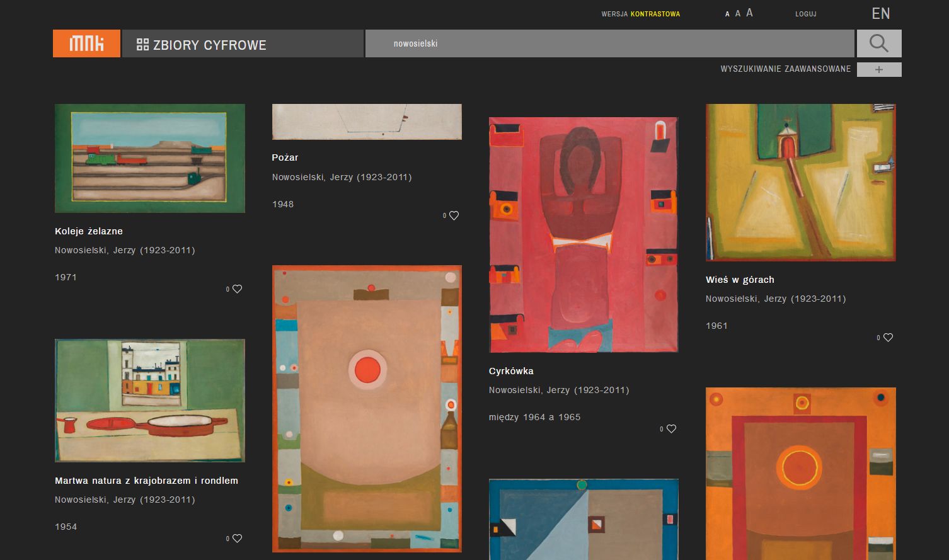949x560 pixels.
Task: Click the author name under Pożar
Action: (342, 177)
